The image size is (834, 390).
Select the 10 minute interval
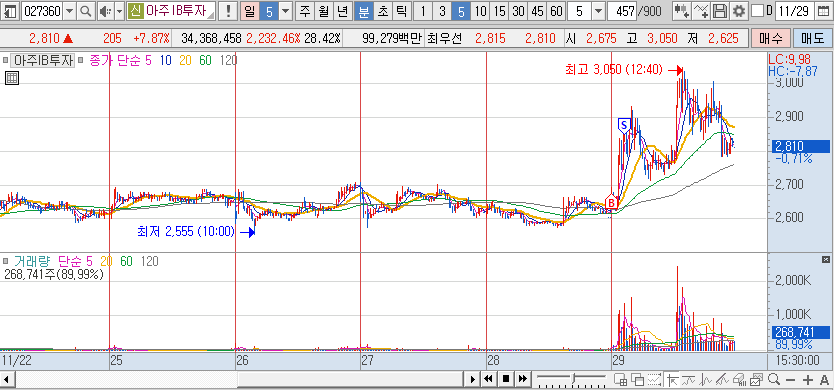pos(480,11)
